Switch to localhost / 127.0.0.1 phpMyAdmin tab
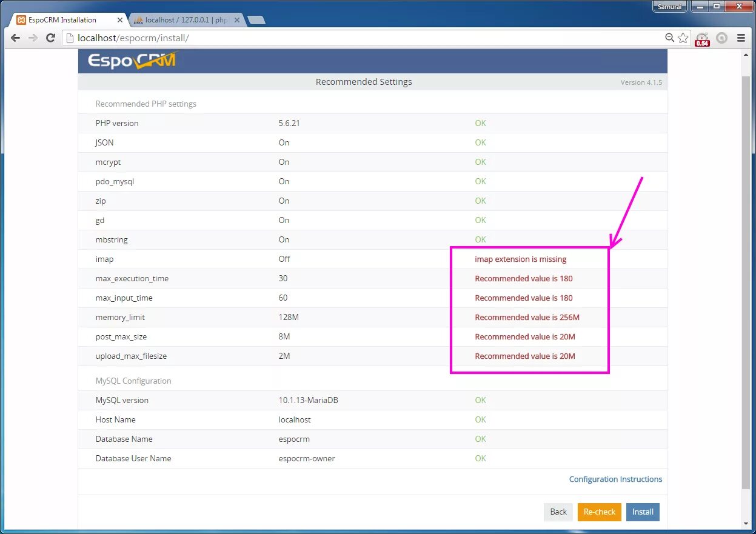 click(186, 20)
